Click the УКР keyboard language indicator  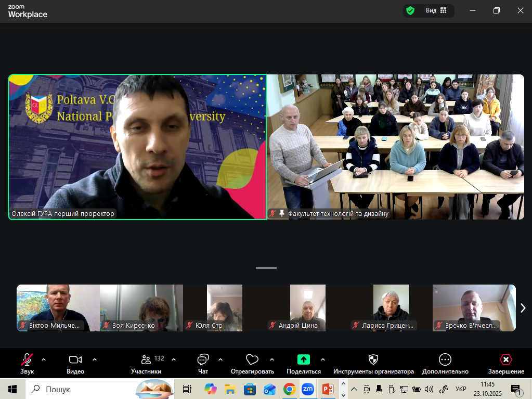[461, 389]
